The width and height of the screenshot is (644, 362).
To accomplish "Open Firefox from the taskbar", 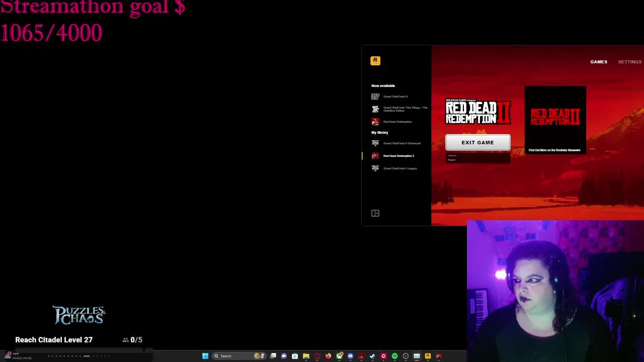I will coord(328,356).
